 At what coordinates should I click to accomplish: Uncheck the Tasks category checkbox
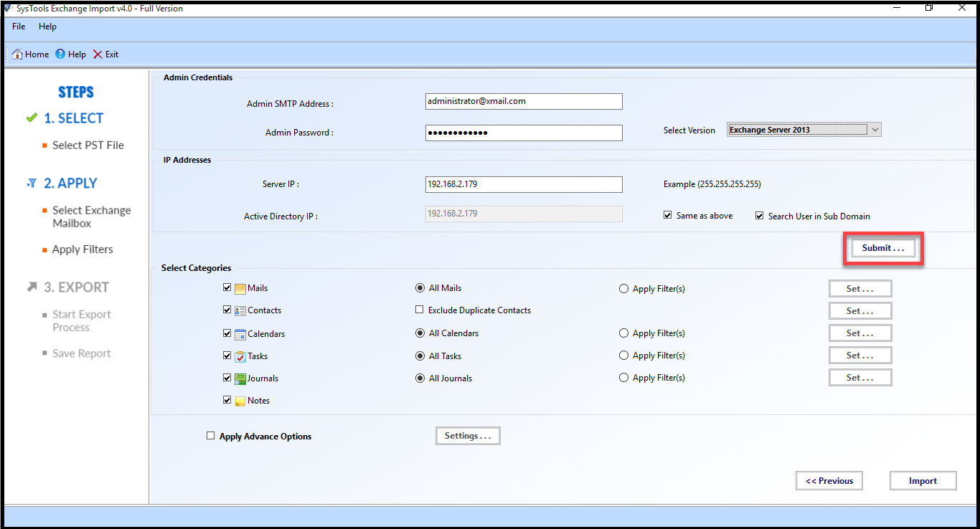[x=227, y=355]
